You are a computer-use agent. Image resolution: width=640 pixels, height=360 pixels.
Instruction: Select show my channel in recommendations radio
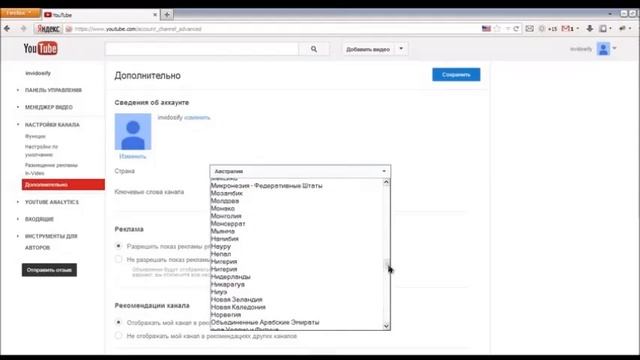[x=118, y=322]
